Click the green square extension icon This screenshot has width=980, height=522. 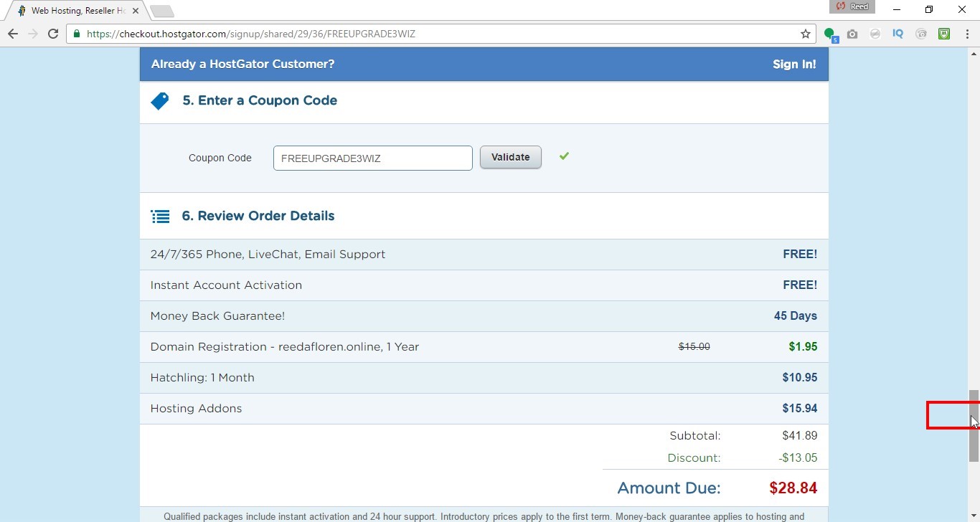point(944,34)
